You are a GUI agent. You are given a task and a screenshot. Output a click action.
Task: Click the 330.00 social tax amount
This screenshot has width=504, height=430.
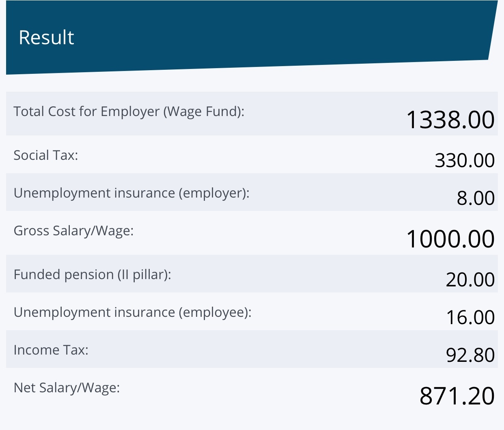click(x=464, y=160)
